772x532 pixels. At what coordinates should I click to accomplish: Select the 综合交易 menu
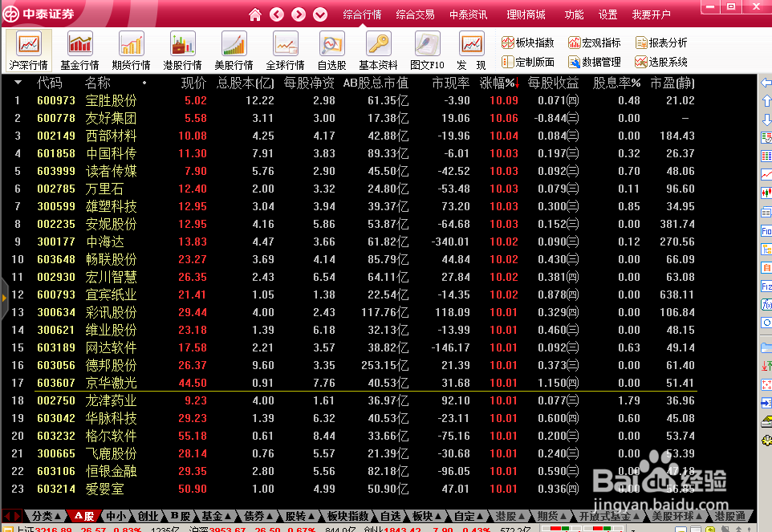click(x=415, y=14)
